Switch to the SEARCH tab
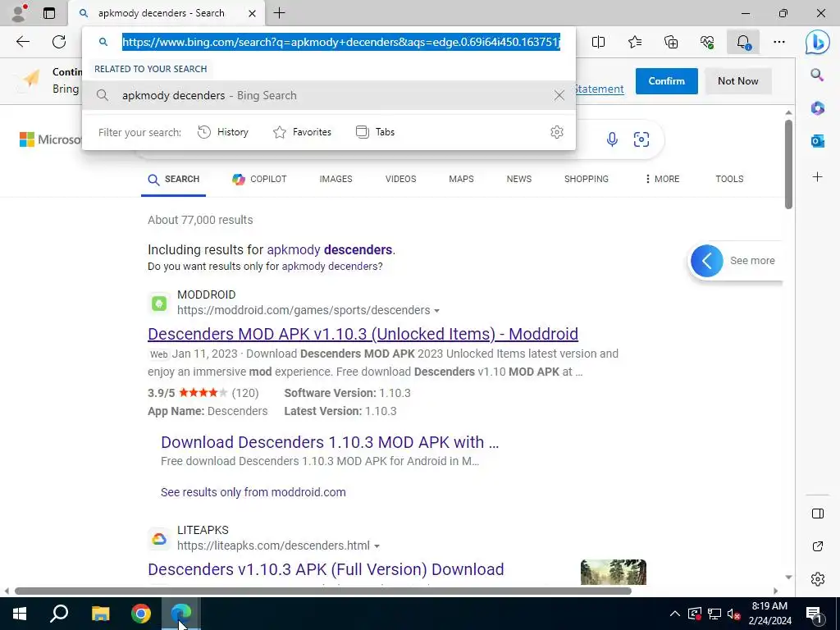Image resolution: width=840 pixels, height=630 pixels. pyautogui.click(x=174, y=179)
